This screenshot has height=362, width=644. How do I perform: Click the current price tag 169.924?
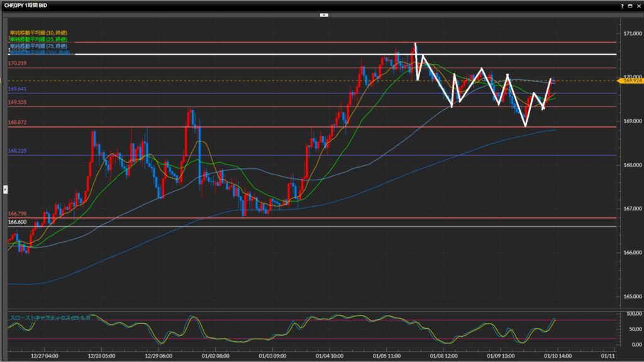click(631, 80)
